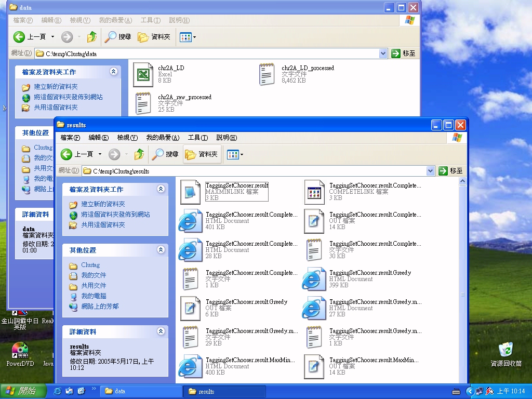Open the address dropdown in the results window
Image resolution: width=532 pixels, height=399 pixels.
coord(430,170)
